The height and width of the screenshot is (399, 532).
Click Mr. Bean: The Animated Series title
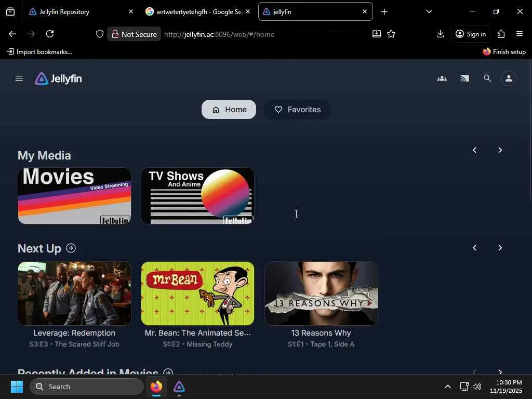(x=197, y=333)
